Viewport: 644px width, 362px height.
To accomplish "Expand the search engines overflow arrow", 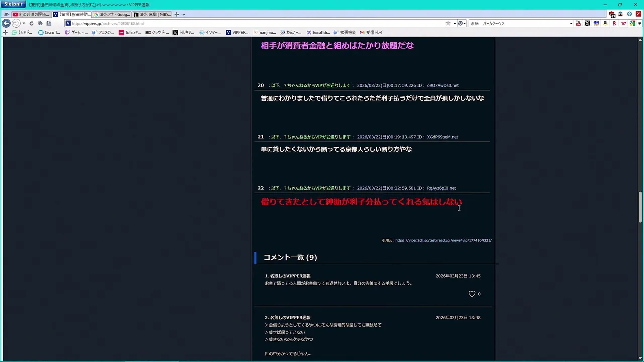I will tap(639, 23).
